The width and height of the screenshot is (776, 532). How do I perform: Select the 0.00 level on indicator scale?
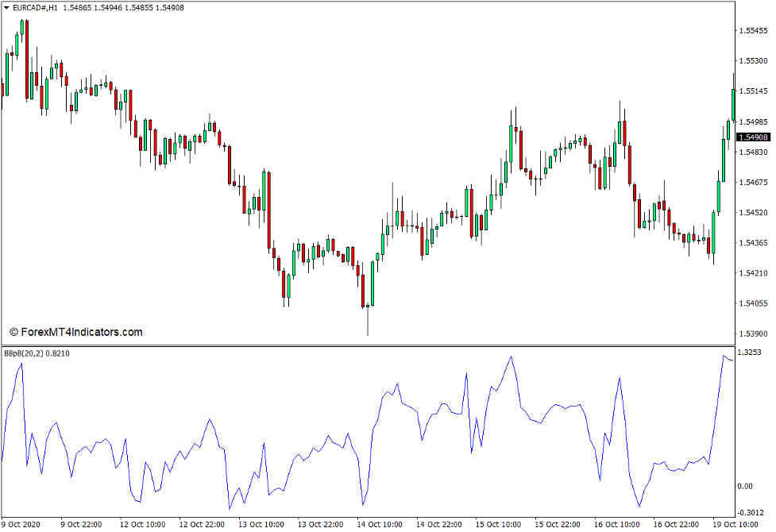744,486
